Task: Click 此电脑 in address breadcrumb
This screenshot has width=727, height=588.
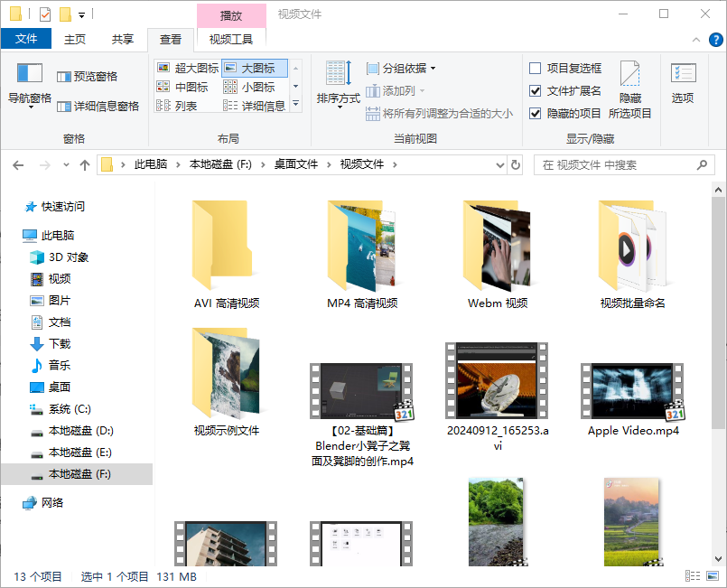Action: pos(151,164)
